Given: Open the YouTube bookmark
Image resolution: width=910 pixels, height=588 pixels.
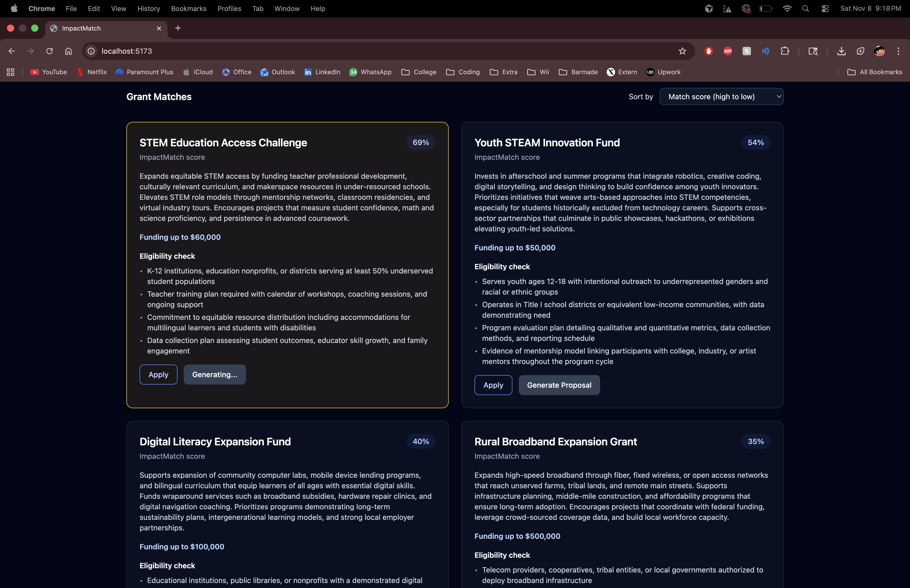Looking at the screenshot, I should point(48,72).
